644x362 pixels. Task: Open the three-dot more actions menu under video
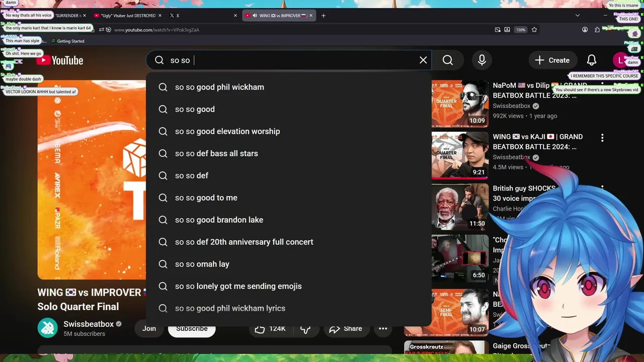pyautogui.click(x=383, y=328)
